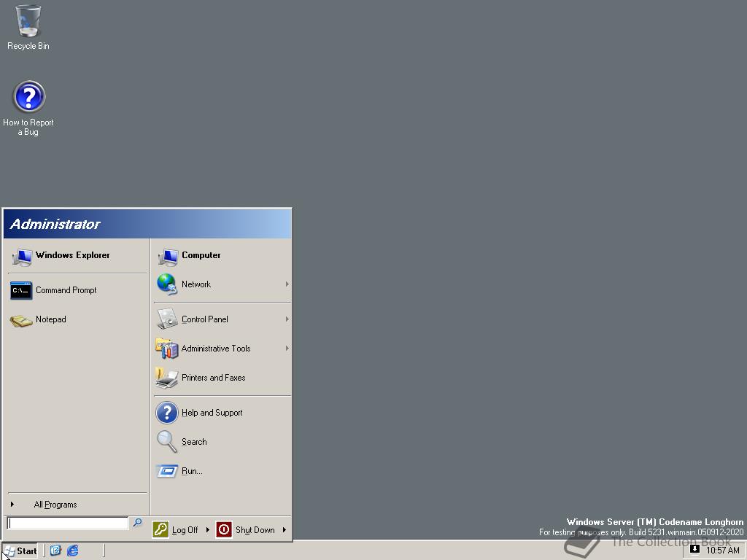Screen dimensions: 747x560
Task: Click the 10:57 AM taskbar clock
Action: click(722, 551)
